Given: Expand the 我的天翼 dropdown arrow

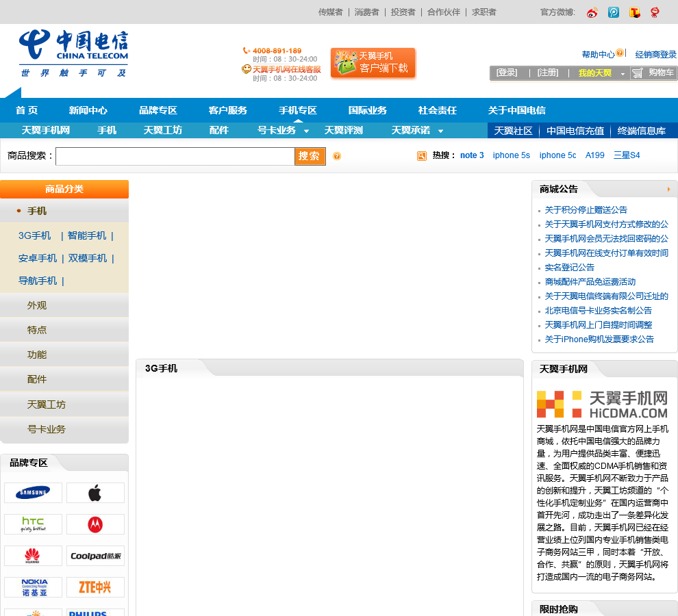Looking at the screenshot, I should click(623, 74).
